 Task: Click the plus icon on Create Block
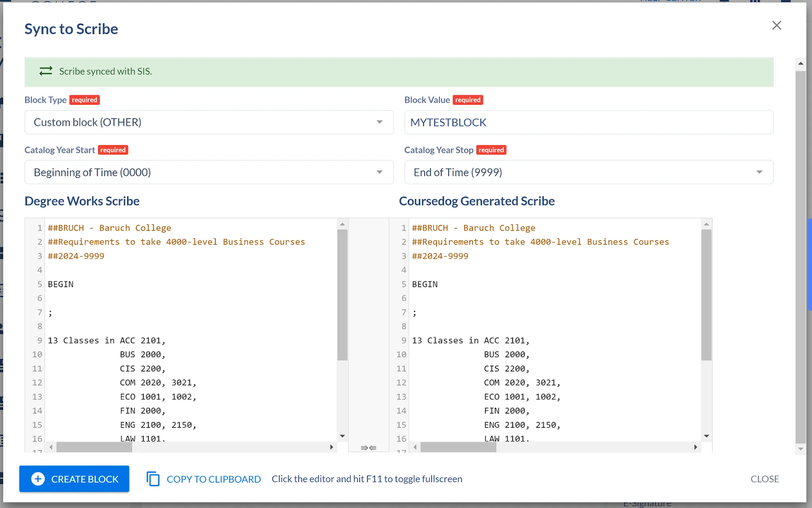coord(38,479)
